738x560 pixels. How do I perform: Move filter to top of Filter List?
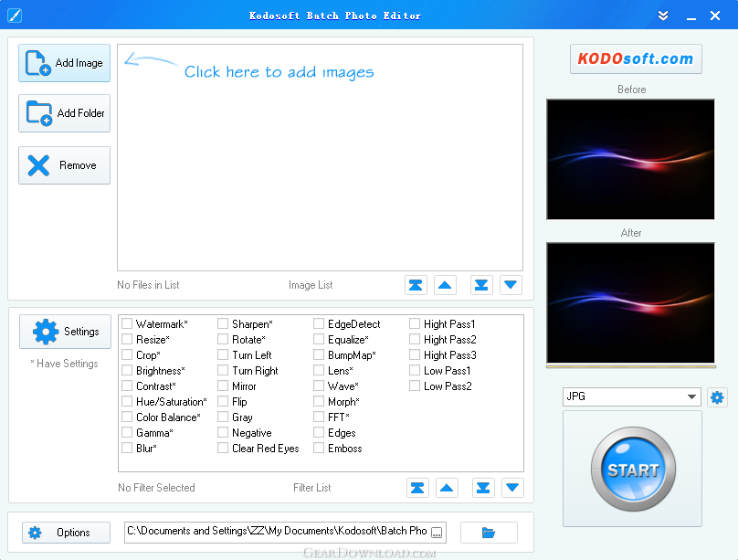(417, 488)
